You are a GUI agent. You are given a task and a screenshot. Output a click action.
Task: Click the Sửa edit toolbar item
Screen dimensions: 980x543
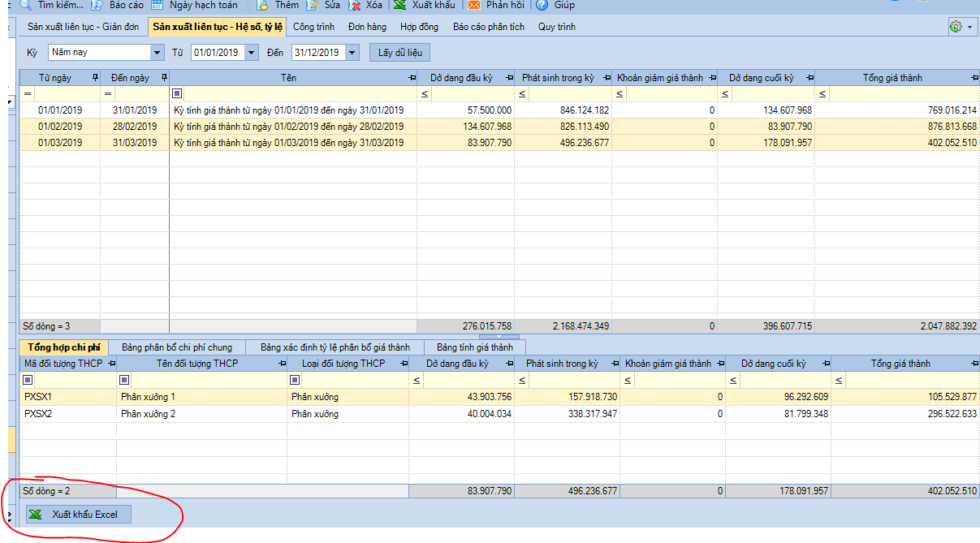[323, 5]
